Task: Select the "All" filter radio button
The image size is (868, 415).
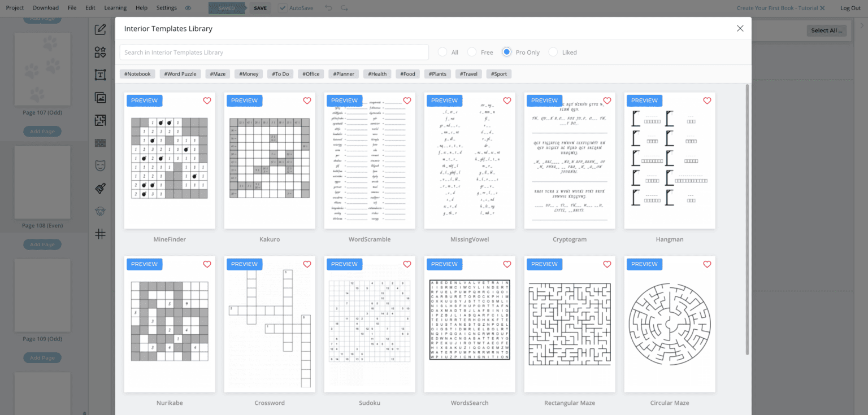Action: (442, 52)
